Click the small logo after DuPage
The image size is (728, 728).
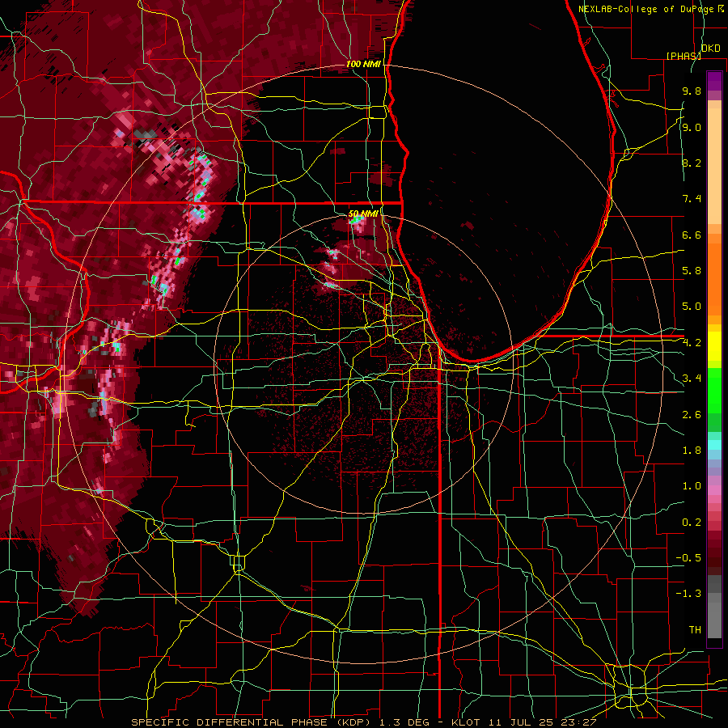click(x=720, y=8)
